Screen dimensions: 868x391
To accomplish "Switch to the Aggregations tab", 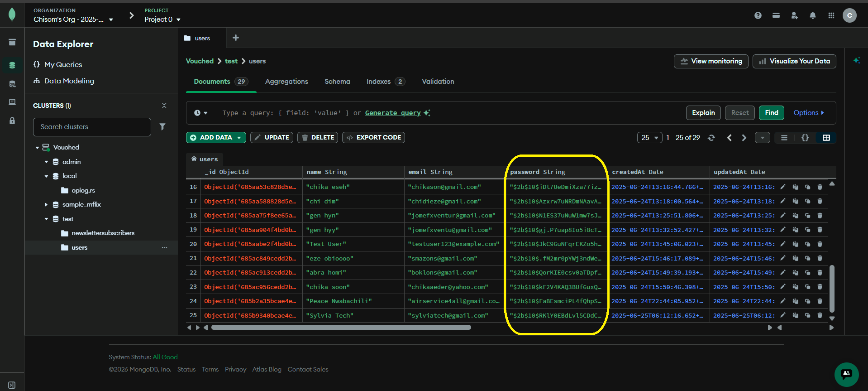I will (x=286, y=82).
